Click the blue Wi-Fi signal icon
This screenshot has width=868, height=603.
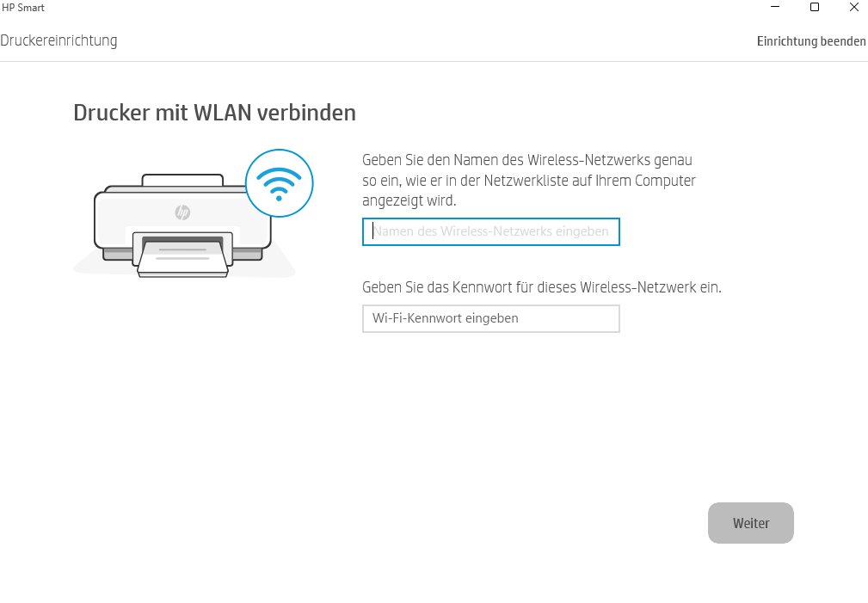(x=279, y=183)
